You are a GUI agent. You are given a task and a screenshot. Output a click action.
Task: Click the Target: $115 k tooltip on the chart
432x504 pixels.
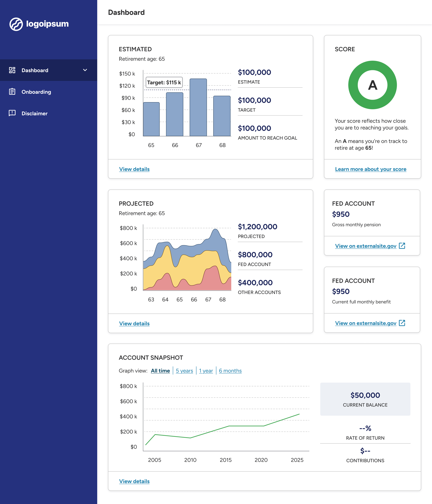tap(164, 83)
